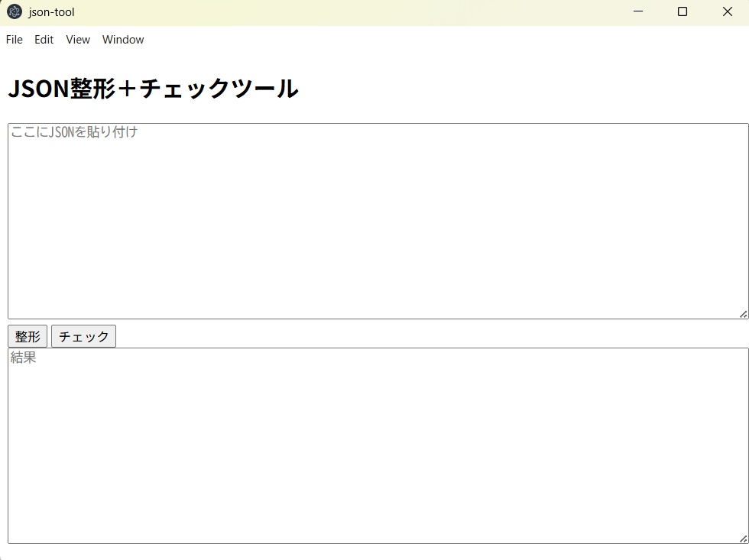Close the json-tool window
749x560 pixels.
pyautogui.click(x=727, y=11)
